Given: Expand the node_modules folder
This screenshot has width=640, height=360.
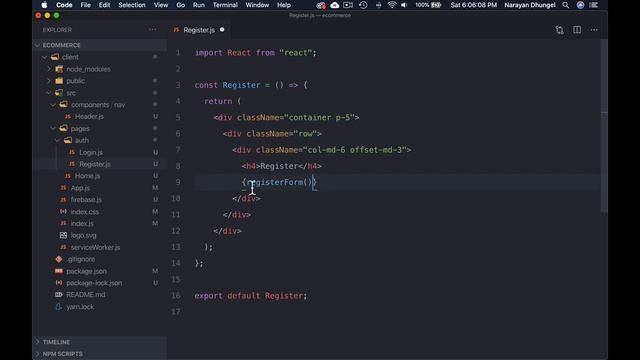Looking at the screenshot, I should (x=49, y=69).
